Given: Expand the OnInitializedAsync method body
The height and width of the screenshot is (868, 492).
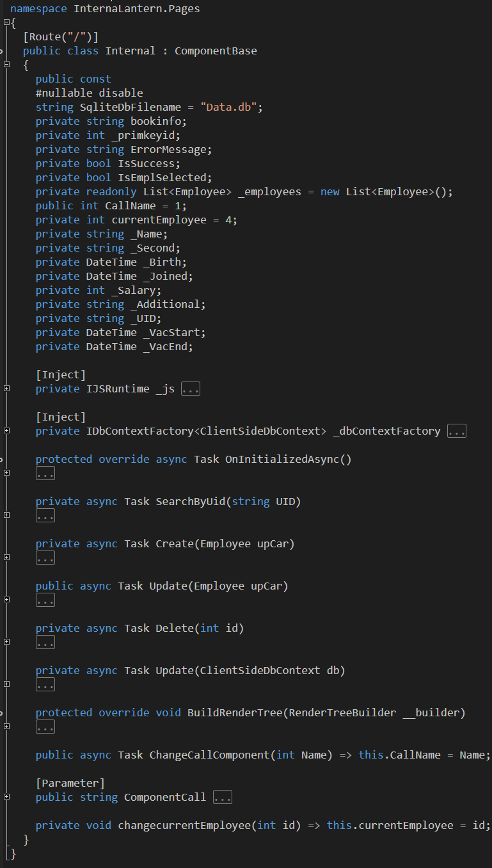Looking at the screenshot, I should (6, 473).
